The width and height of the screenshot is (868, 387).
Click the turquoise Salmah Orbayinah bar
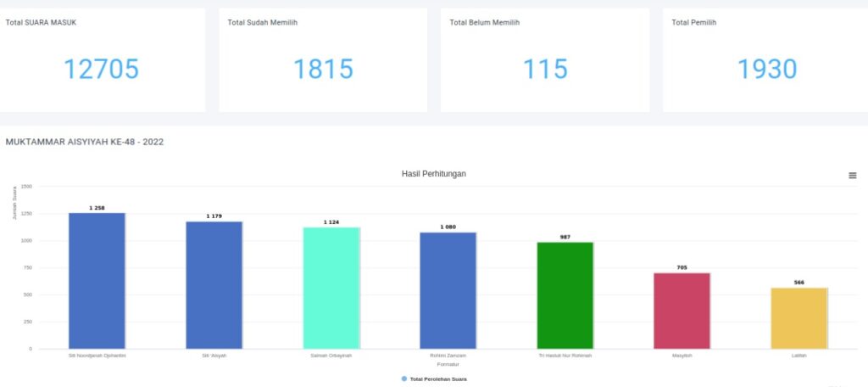(331, 287)
